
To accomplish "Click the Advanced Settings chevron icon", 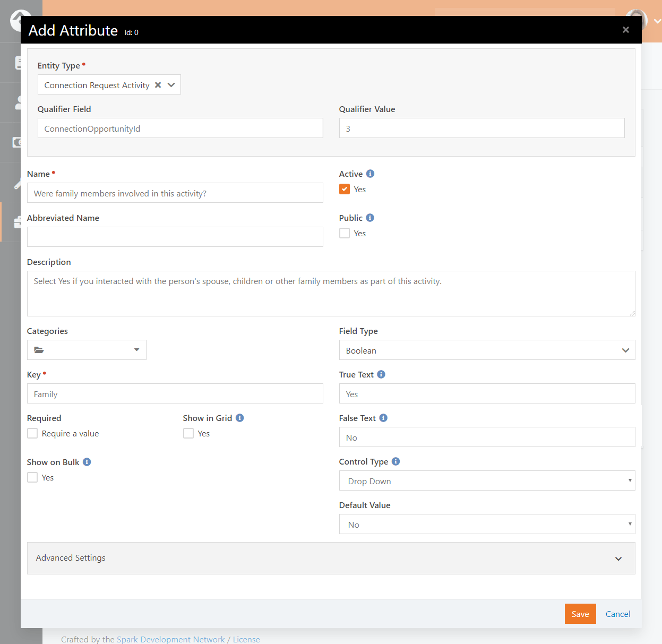I will (618, 559).
